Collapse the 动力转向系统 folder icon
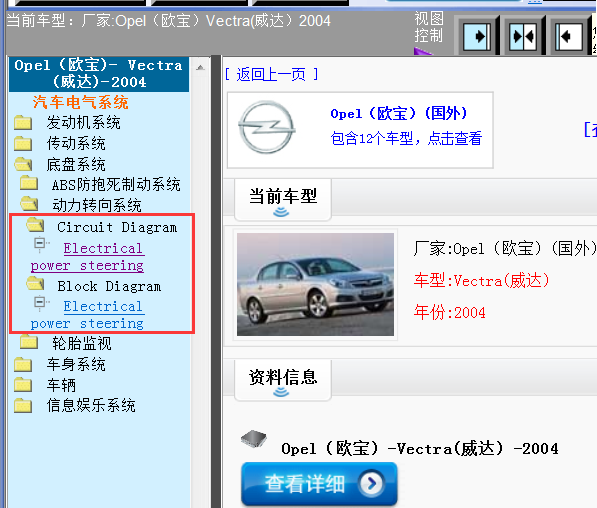This screenshot has width=597, height=508. coord(29,204)
